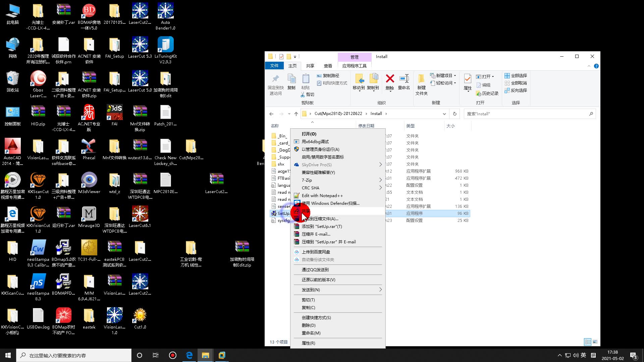Choose Delete in the context menu

click(x=338, y=325)
